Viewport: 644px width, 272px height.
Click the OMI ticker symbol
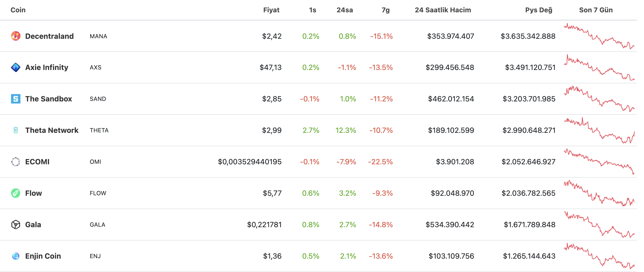[x=95, y=162]
